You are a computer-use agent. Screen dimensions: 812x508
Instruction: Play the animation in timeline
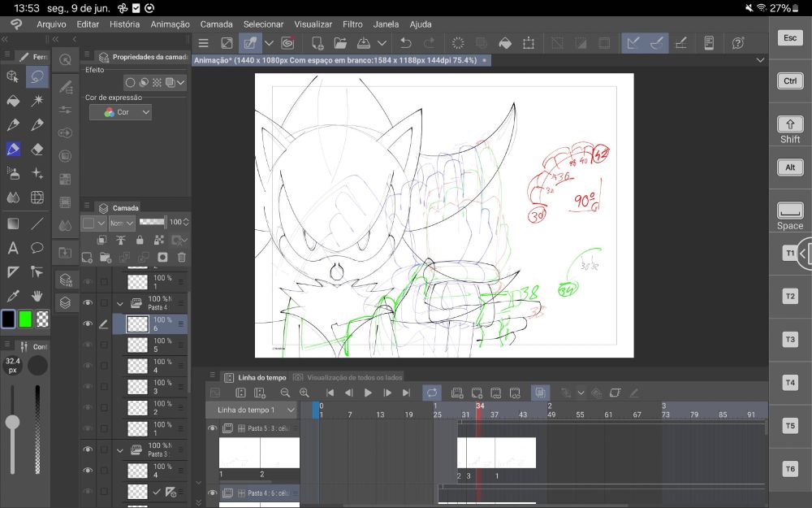click(368, 393)
